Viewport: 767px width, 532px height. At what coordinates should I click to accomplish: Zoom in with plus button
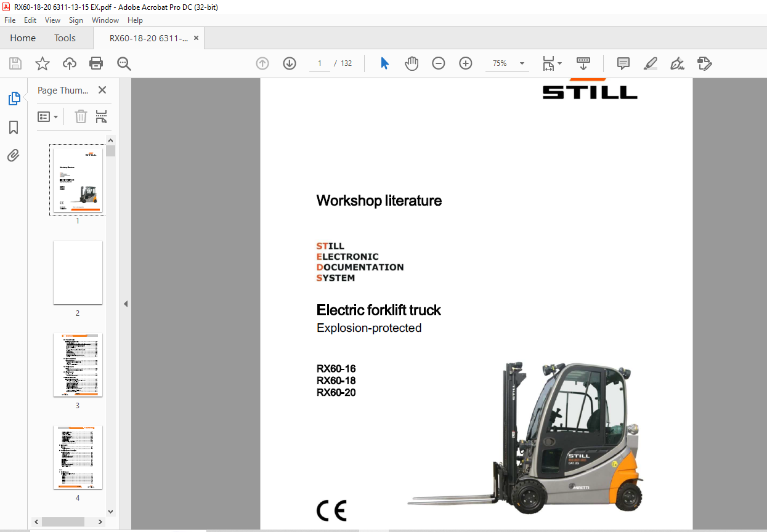click(x=466, y=63)
